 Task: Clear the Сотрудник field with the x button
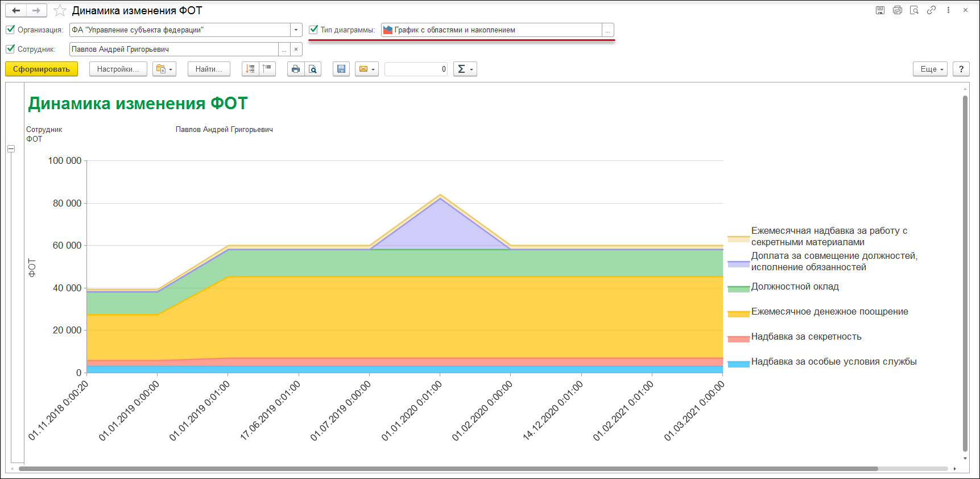(296, 49)
